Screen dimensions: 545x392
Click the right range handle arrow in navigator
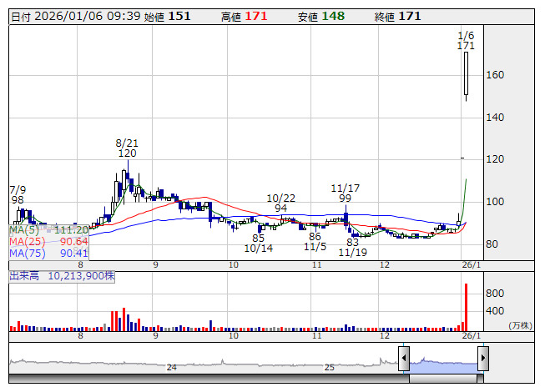pyautogui.click(x=482, y=359)
